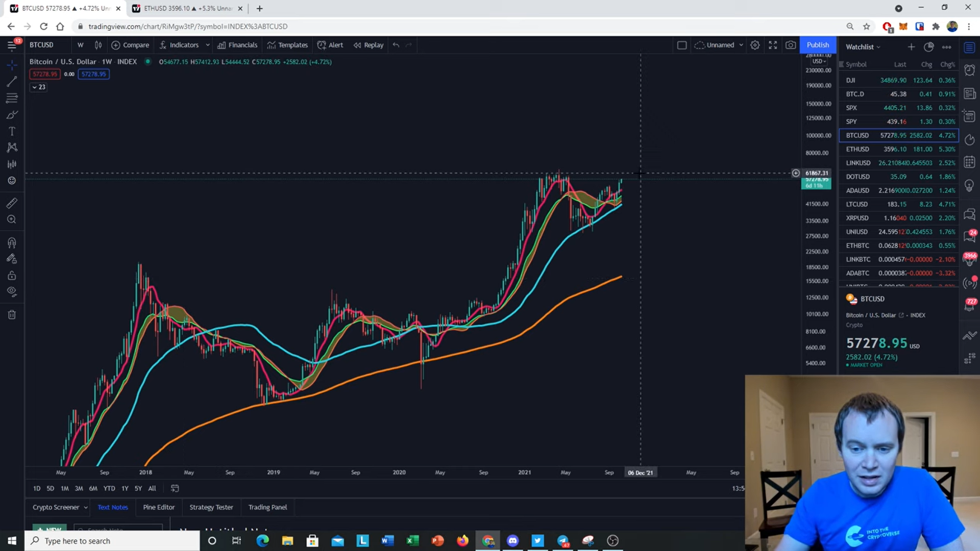Open the go to date icon

pos(175,488)
